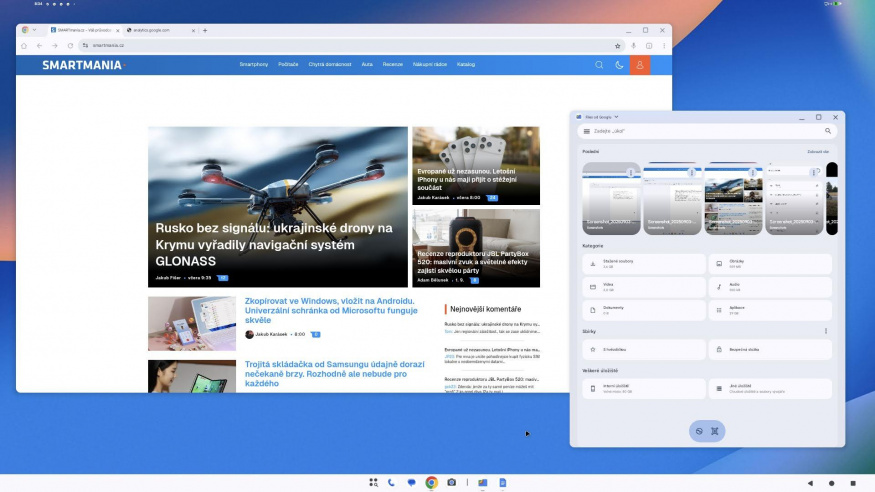Launch Camera app from the taskbar
Screen dimensions: 875x492
452,482
